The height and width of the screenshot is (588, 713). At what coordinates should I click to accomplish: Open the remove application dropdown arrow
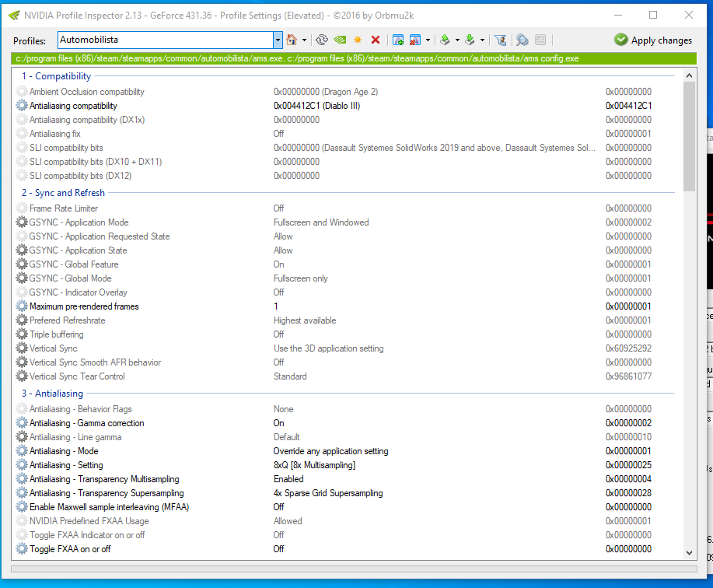tap(428, 40)
